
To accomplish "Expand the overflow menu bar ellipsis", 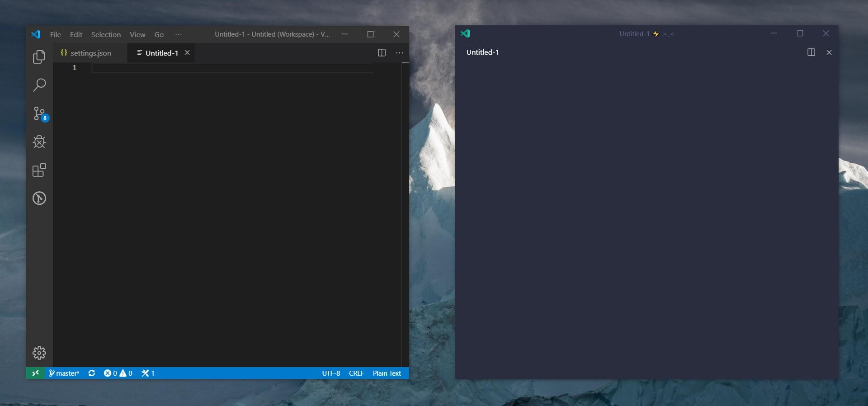I will [x=179, y=34].
